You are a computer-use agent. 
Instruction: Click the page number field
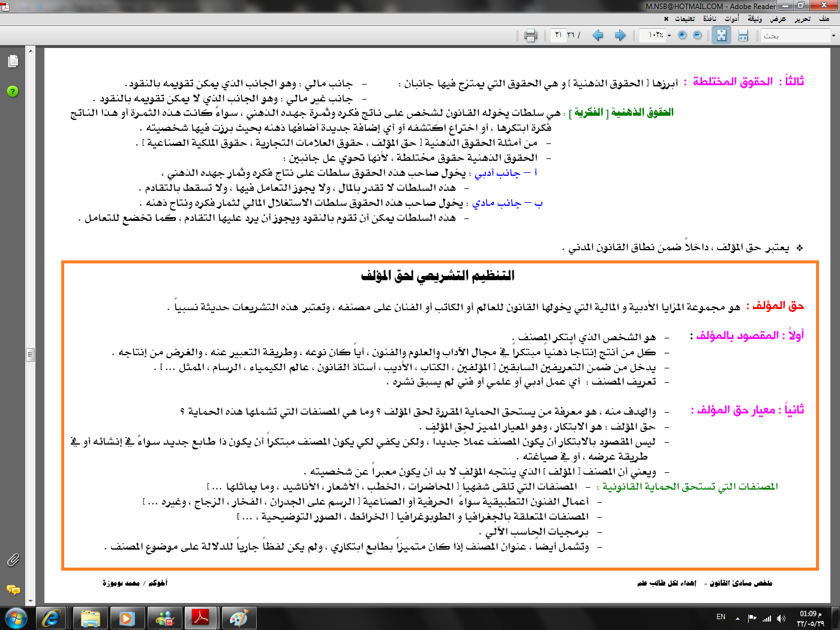click(x=559, y=35)
